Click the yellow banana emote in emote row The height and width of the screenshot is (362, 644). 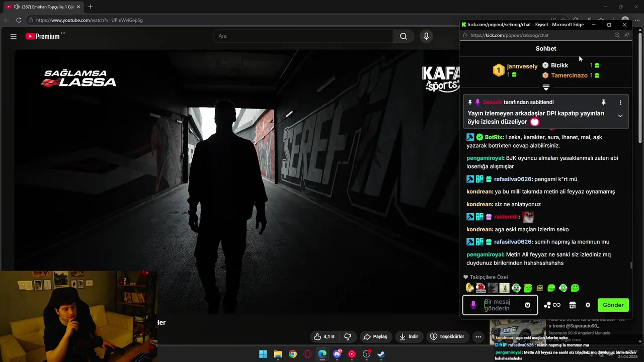(x=469, y=288)
